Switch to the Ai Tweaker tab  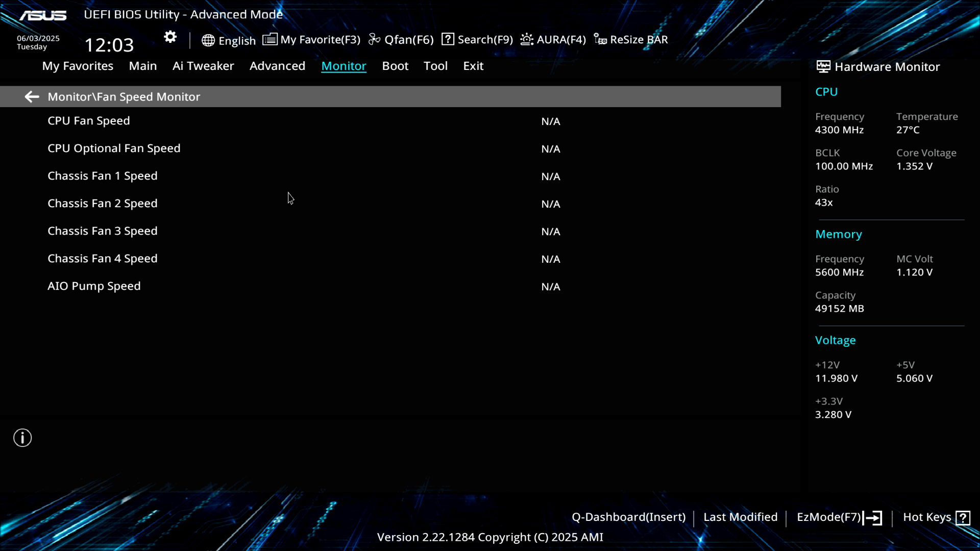203,66
